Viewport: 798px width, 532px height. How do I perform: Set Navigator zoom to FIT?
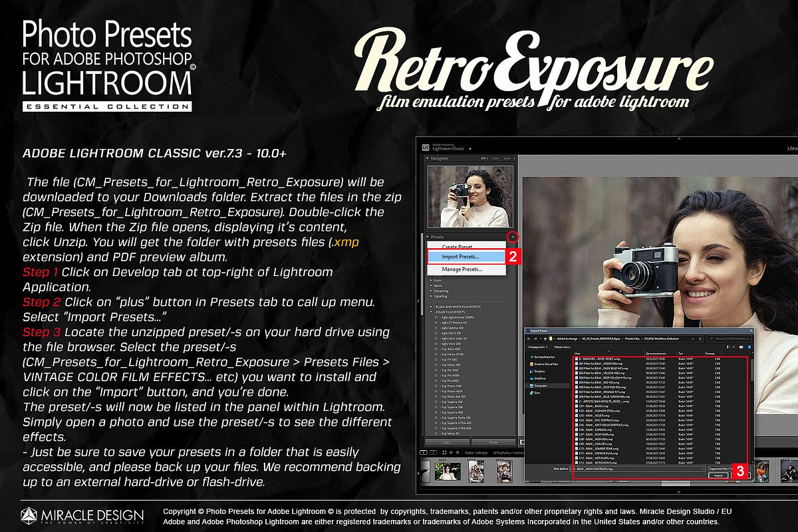[x=483, y=158]
